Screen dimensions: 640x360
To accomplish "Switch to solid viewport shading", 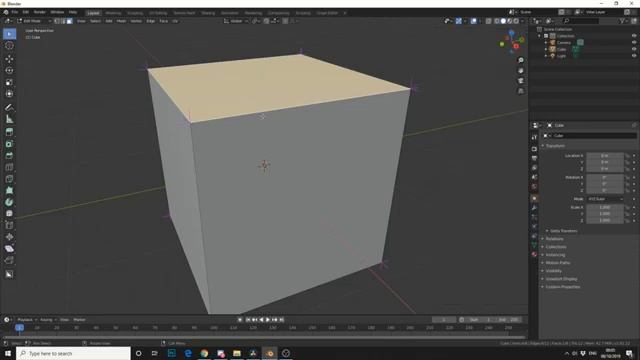I will coord(503,21).
